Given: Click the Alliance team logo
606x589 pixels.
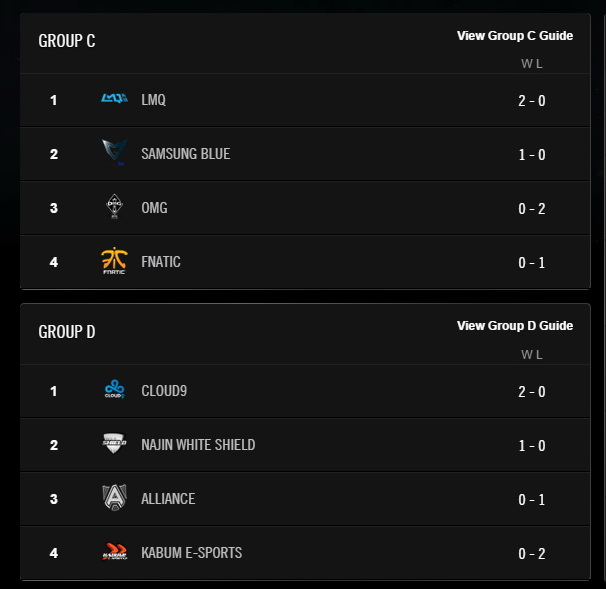Looking at the screenshot, I should coord(114,498).
